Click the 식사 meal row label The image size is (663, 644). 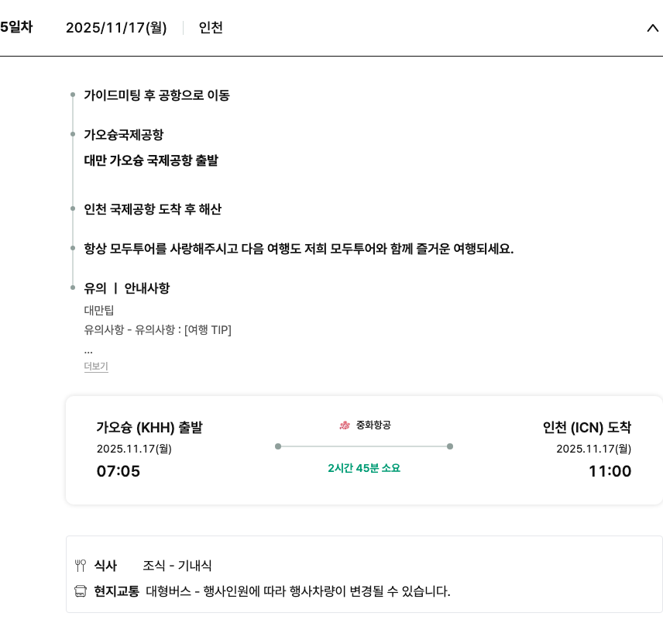pyautogui.click(x=105, y=566)
